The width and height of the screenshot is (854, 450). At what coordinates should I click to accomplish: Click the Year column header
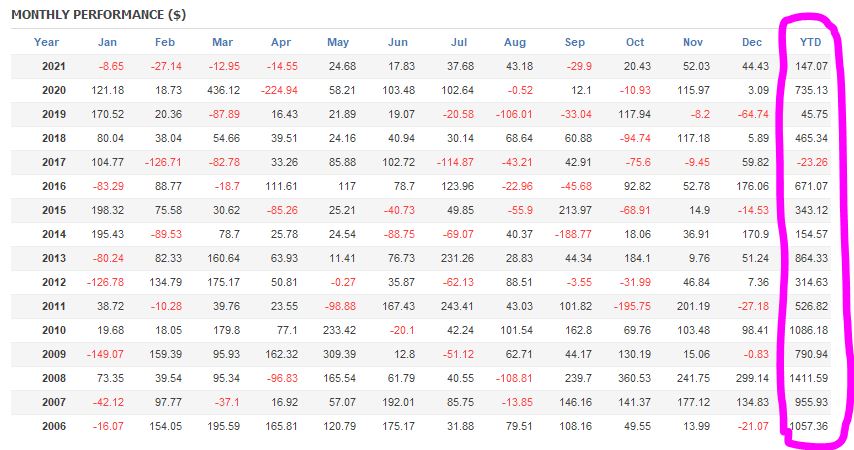[47, 42]
